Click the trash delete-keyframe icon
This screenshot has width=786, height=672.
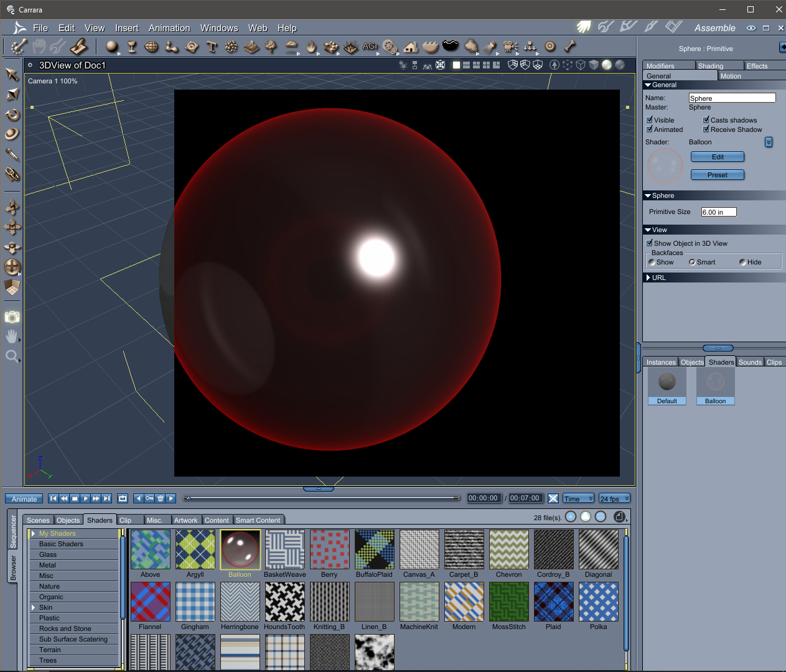click(x=161, y=498)
